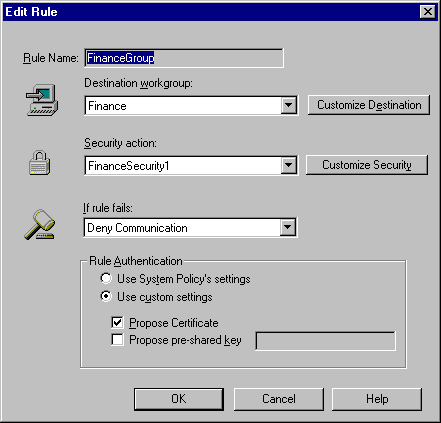Expand the Security action dropdown arrow

[288, 165]
